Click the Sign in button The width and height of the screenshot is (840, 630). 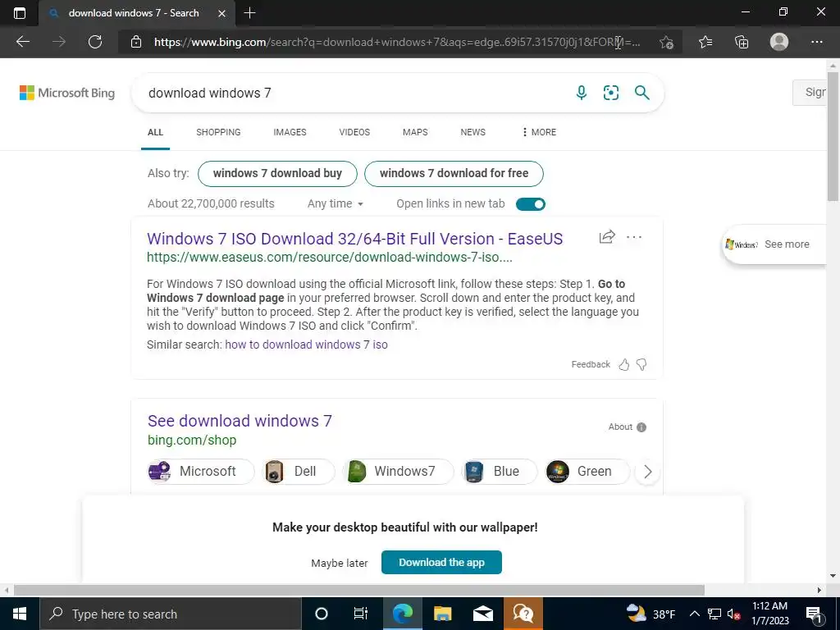tap(810, 92)
